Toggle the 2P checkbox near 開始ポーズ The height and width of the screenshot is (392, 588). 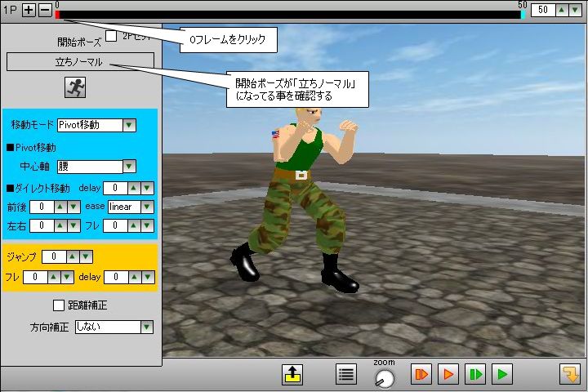click(x=111, y=36)
